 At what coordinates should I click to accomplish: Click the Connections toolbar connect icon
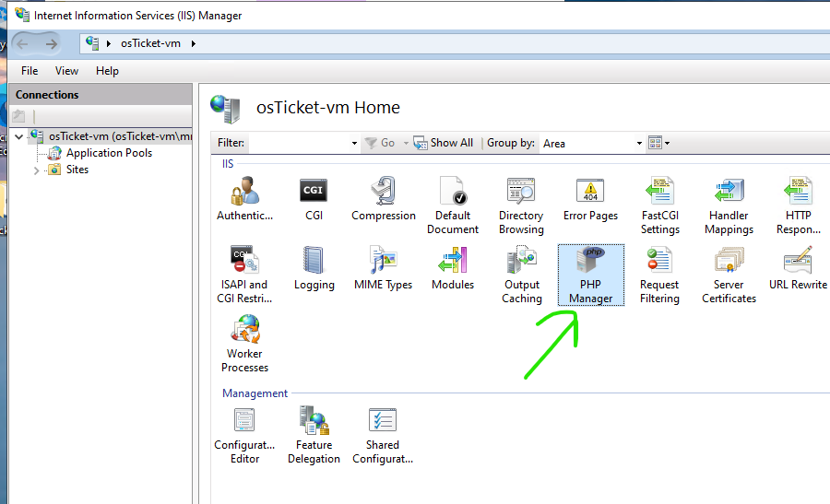[x=18, y=115]
